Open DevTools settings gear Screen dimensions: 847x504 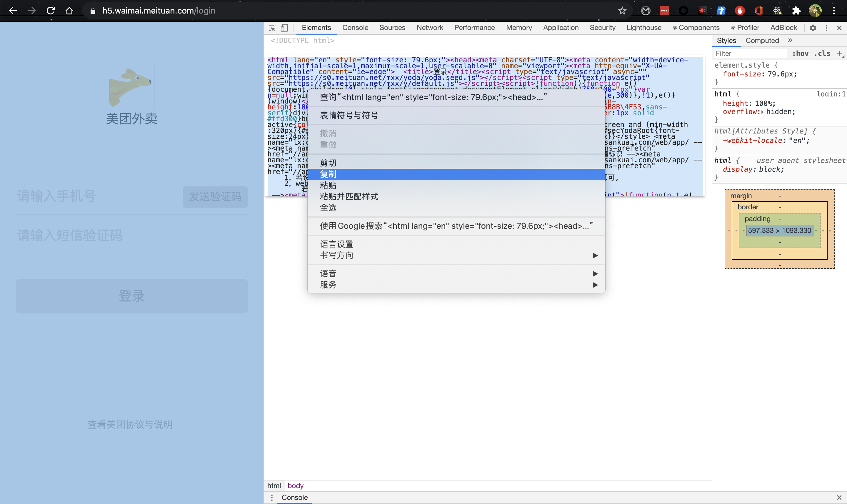pos(813,28)
